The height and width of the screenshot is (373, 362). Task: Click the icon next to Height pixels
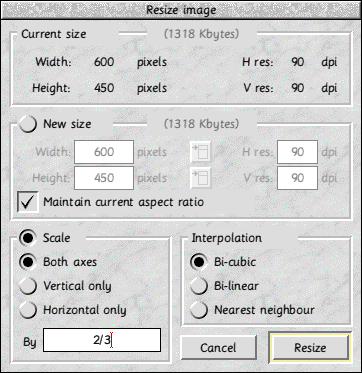click(200, 178)
